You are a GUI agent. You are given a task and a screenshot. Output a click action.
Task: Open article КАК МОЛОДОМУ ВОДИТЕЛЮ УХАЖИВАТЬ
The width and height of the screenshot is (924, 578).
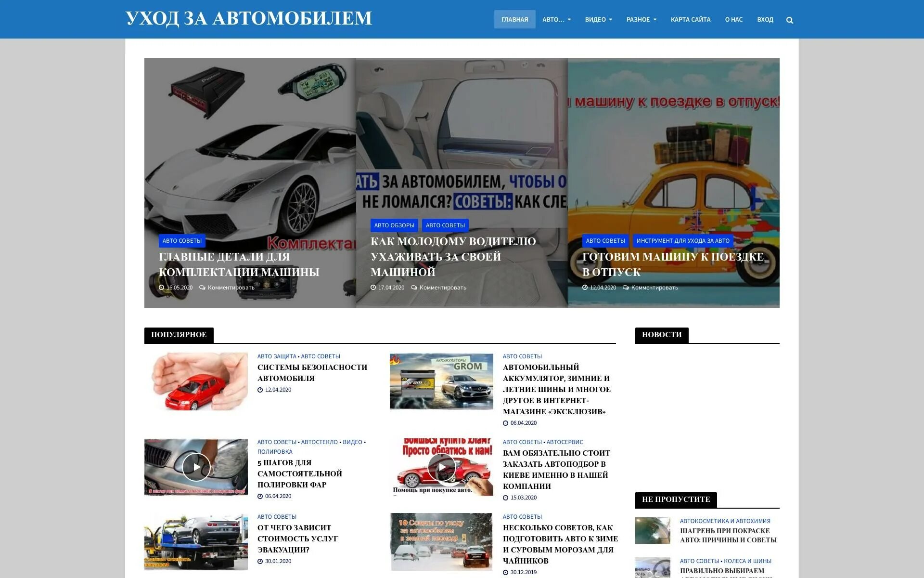pos(453,257)
